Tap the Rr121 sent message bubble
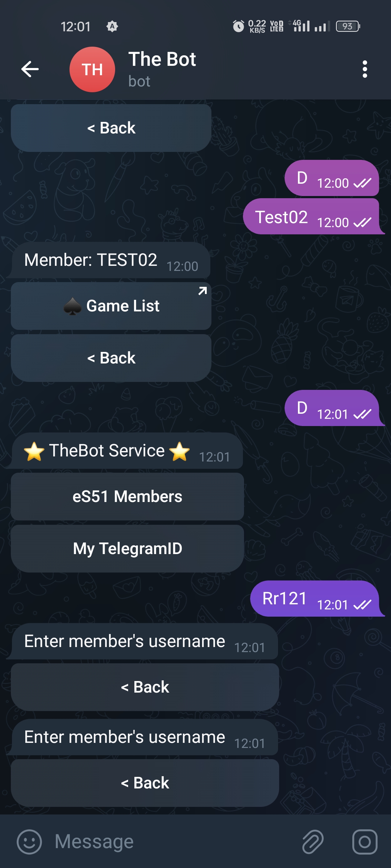The image size is (391, 868). click(x=314, y=599)
